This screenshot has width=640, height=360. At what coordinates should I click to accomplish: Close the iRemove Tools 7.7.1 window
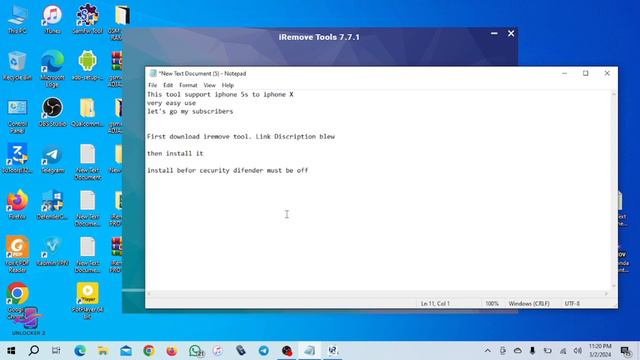point(511,33)
